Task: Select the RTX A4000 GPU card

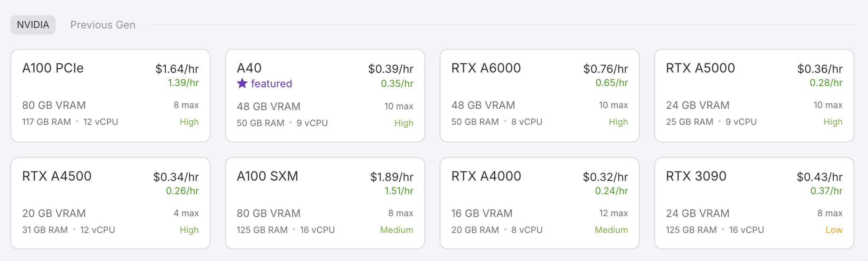Action: (539, 203)
